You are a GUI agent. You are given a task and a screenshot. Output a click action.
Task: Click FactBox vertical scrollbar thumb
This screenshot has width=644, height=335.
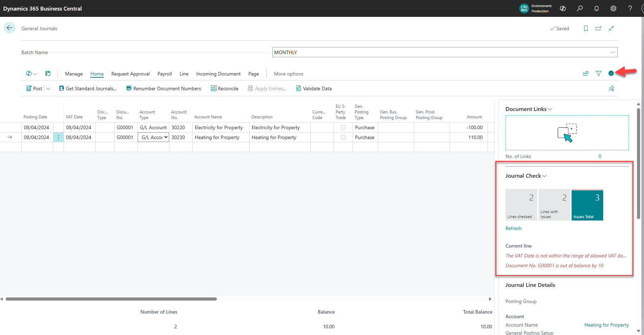click(x=638, y=164)
